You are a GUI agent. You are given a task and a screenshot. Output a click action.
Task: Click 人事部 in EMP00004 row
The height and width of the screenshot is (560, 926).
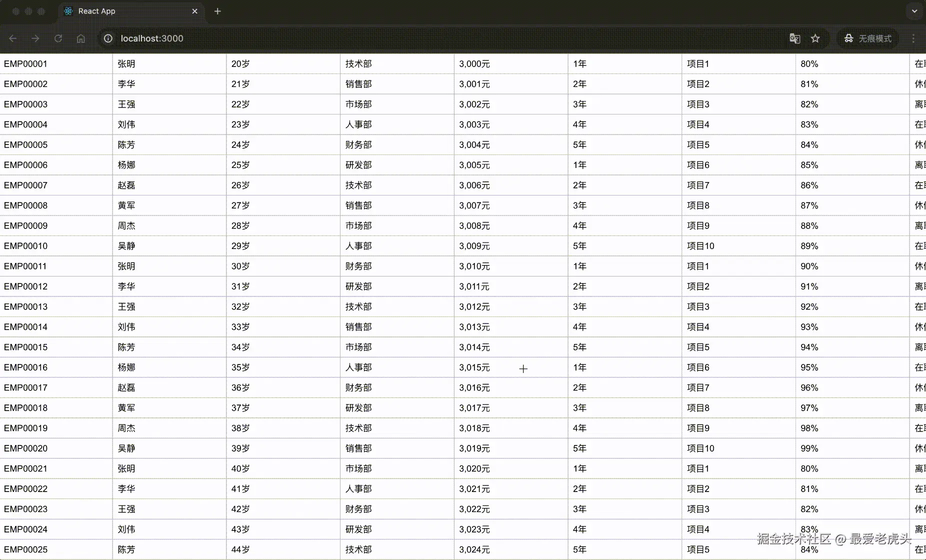(358, 124)
